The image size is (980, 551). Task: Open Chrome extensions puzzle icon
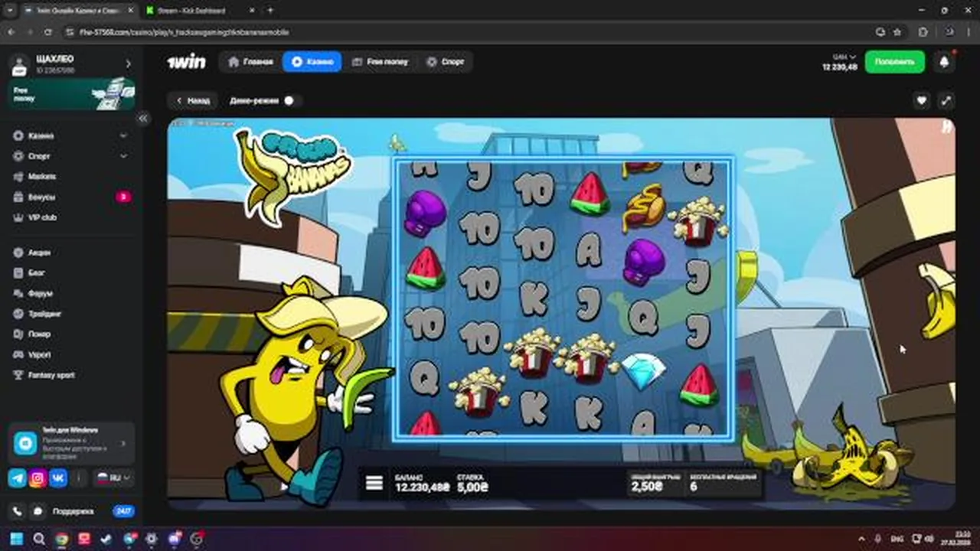tap(923, 32)
